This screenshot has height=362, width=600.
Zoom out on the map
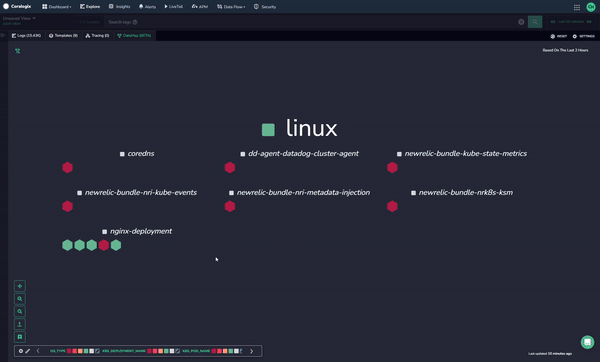coord(20,311)
